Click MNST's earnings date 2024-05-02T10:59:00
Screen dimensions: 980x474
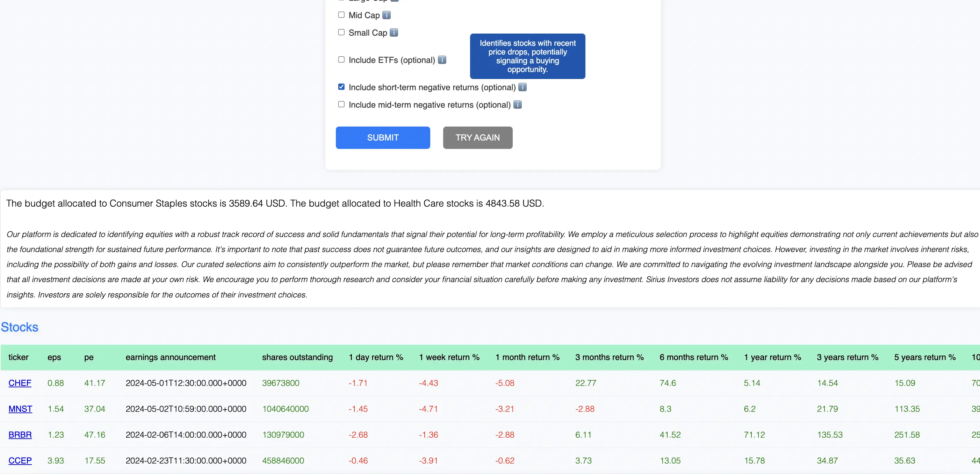click(x=186, y=409)
